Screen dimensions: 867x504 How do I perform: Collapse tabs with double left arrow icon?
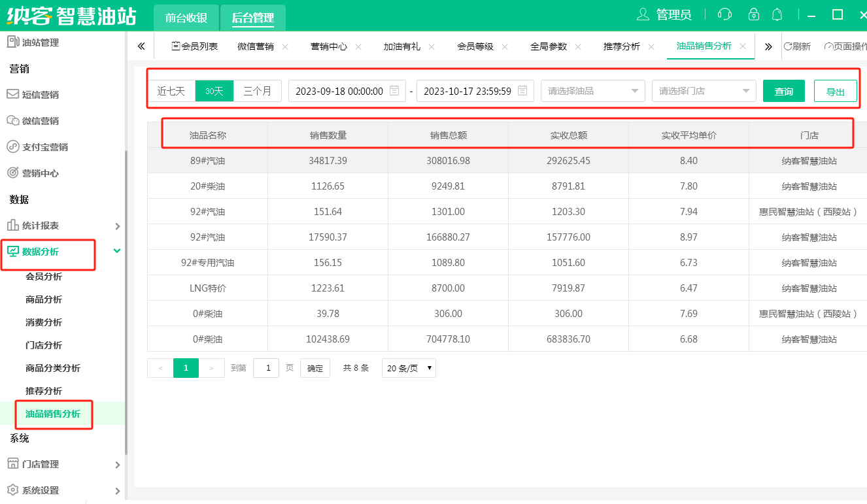point(141,46)
